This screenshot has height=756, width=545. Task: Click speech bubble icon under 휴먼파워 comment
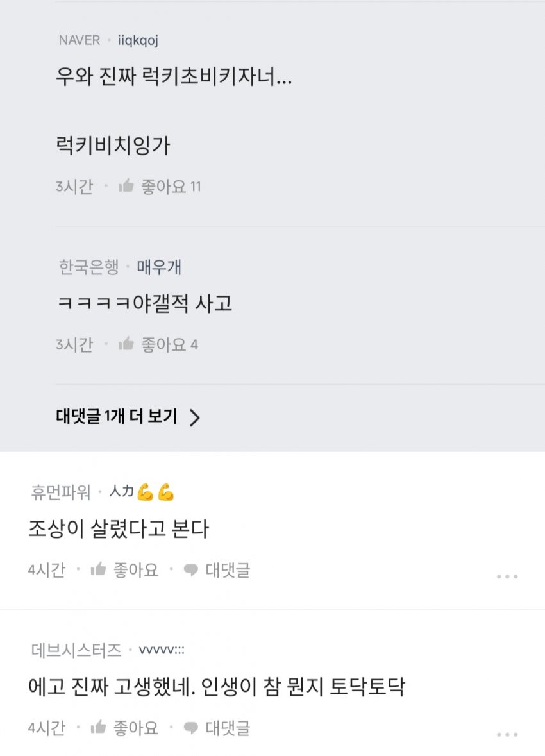point(191,569)
